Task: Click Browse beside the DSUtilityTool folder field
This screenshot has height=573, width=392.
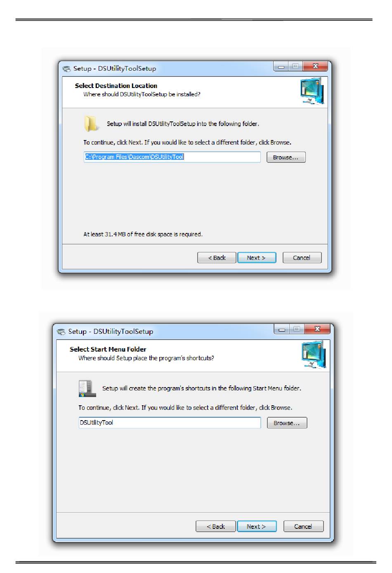Action: coord(287,423)
